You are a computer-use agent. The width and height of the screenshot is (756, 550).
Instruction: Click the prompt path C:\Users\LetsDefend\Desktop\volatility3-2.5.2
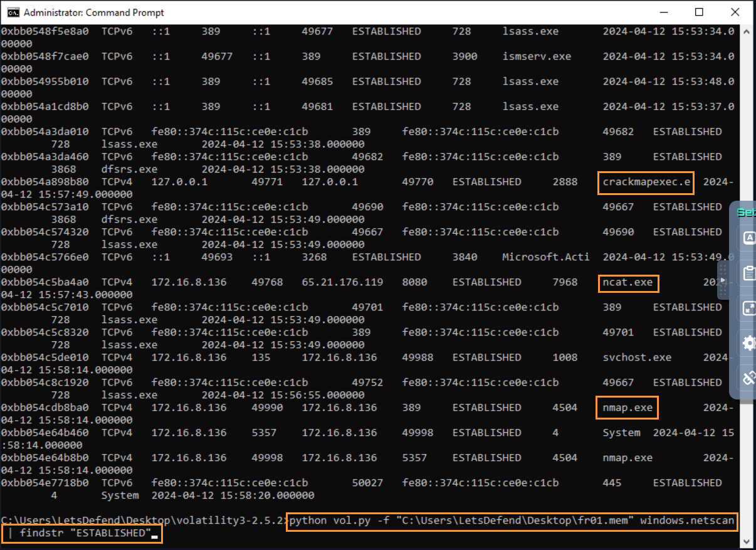(x=142, y=521)
